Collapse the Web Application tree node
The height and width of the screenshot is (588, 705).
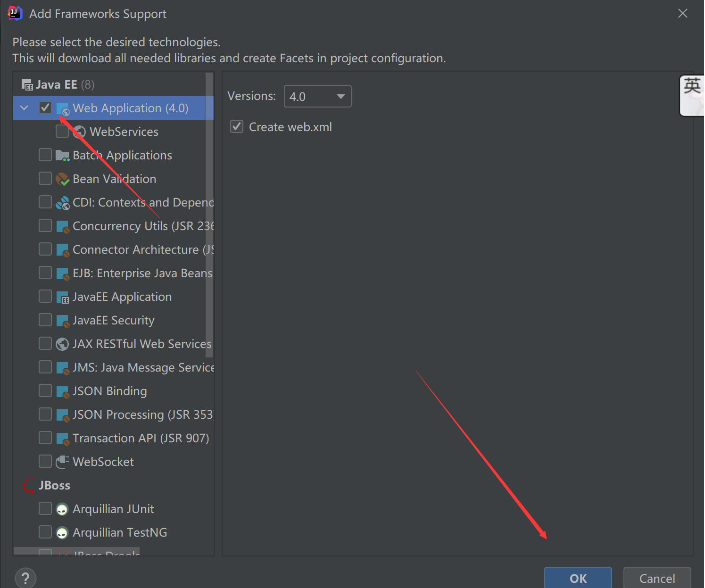(25, 108)
